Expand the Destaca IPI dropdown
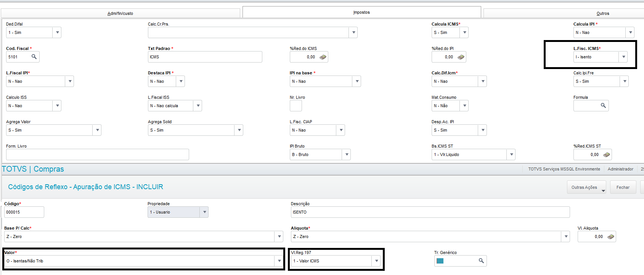This screenshot has height=275, width=644. pyautogui.click(x=181, y=81)
